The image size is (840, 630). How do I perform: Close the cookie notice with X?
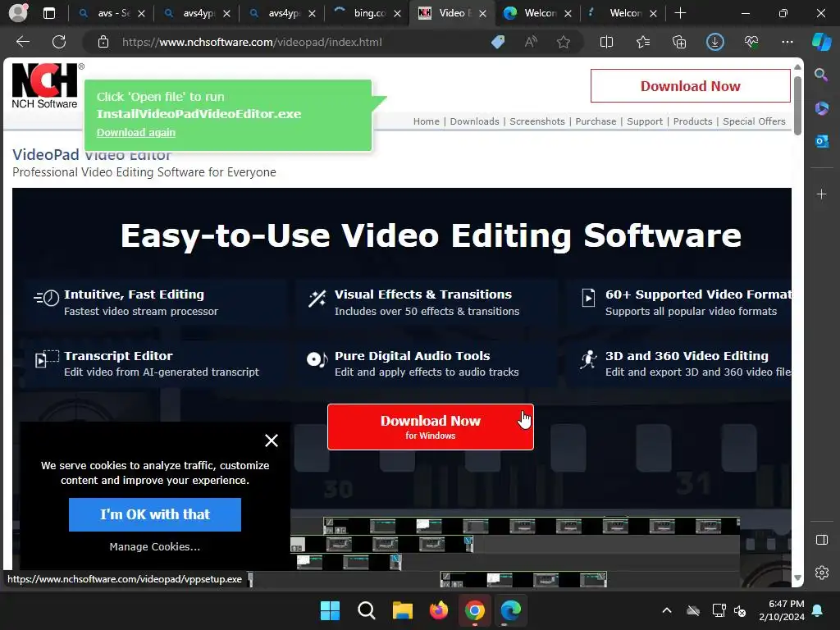pyautogui.click(x=272, y=441)
